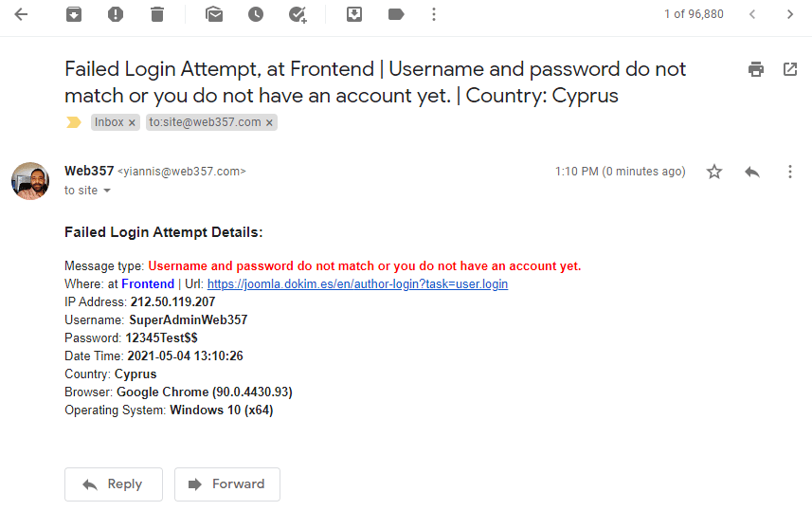
Task: Remove the Inbox label from email
Action: click(133, 123)
